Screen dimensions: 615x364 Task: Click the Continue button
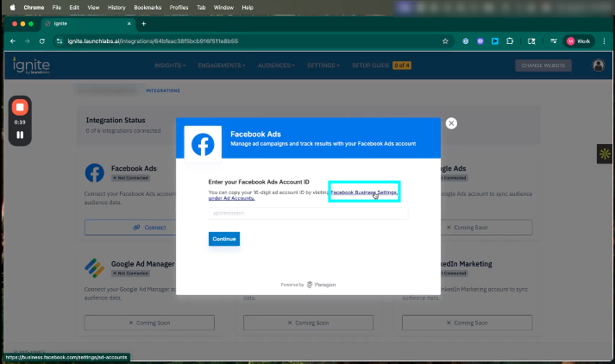tap(224, 239)
